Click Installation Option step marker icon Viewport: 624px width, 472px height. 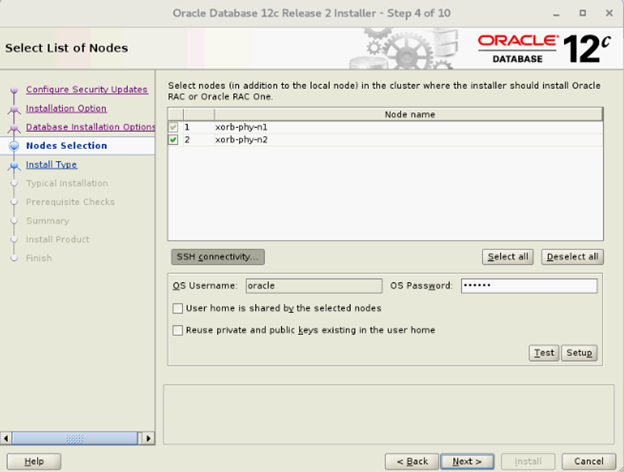click(14, 109)
